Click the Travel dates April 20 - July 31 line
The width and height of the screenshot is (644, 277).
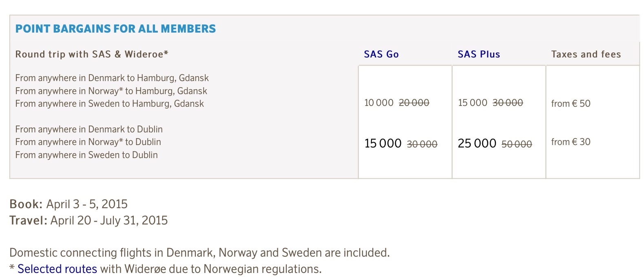click(x=89, y=220)
